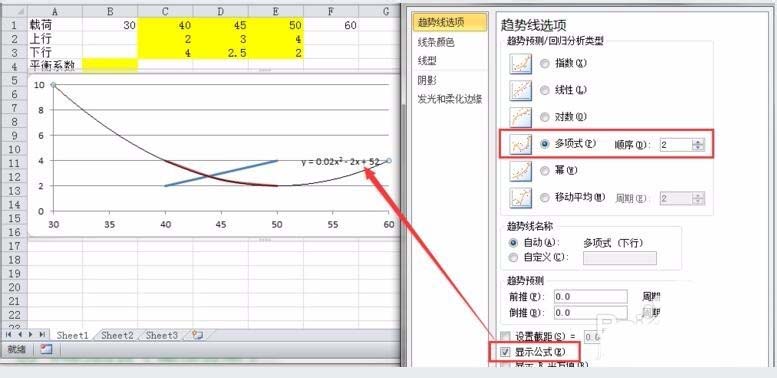Decrease polynomial order with spinner down arrow
The height and width of the screenshot is (378, 777).
[699, 148]
